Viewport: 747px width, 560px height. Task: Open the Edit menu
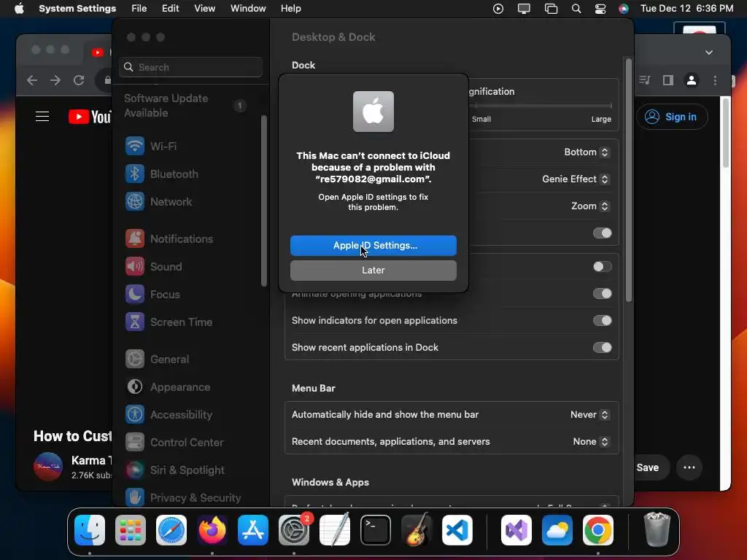(x=171, y=9)
